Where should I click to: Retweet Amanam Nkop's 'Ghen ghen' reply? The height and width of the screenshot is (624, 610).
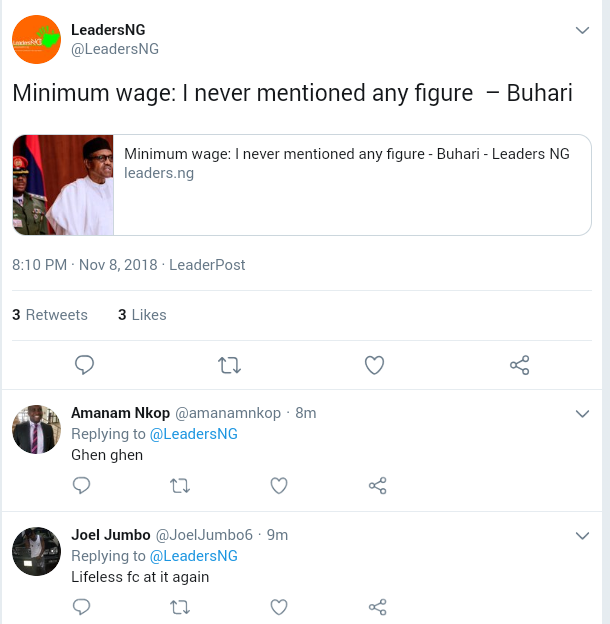pyautogui.click(x=180, y=486)
